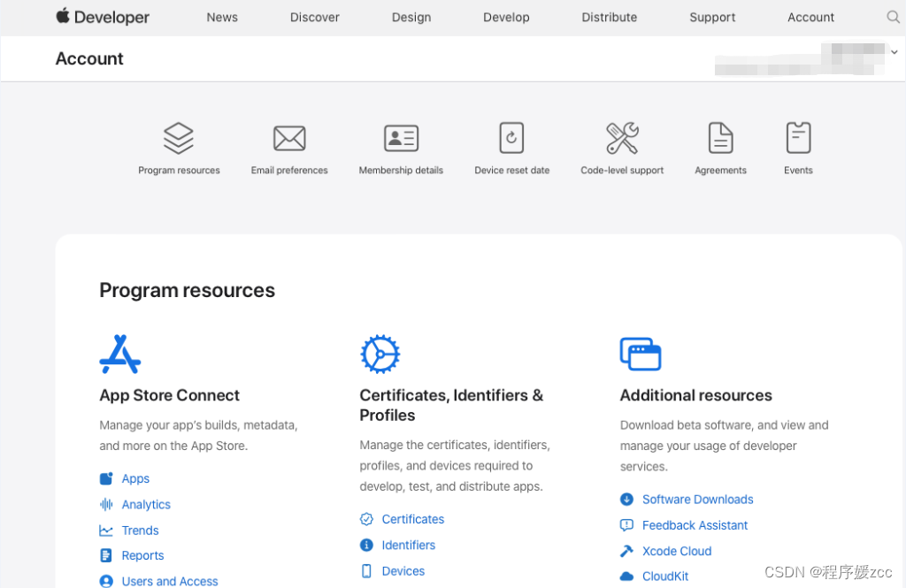Click the Reports document icon

click(106, 555)
